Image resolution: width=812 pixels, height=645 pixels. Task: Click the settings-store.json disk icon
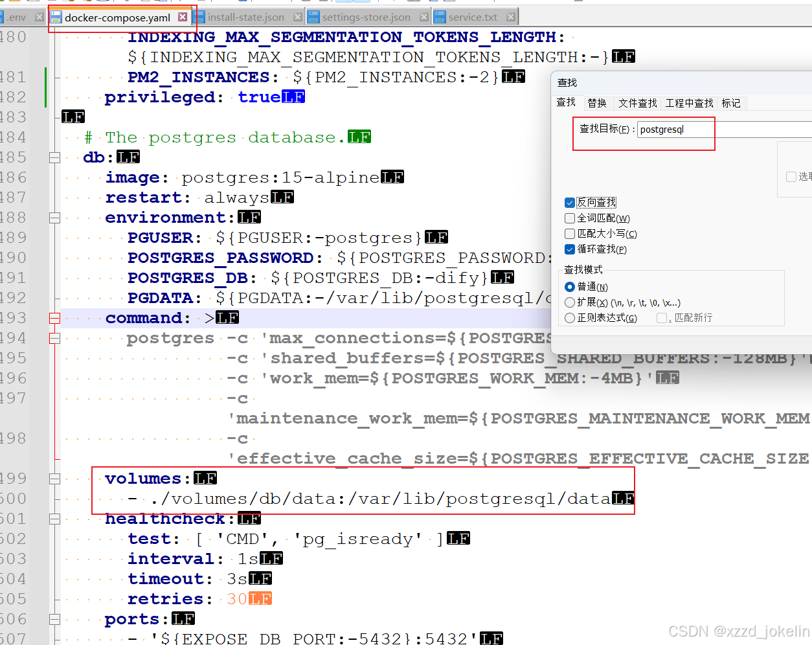(x=314, y=17)
